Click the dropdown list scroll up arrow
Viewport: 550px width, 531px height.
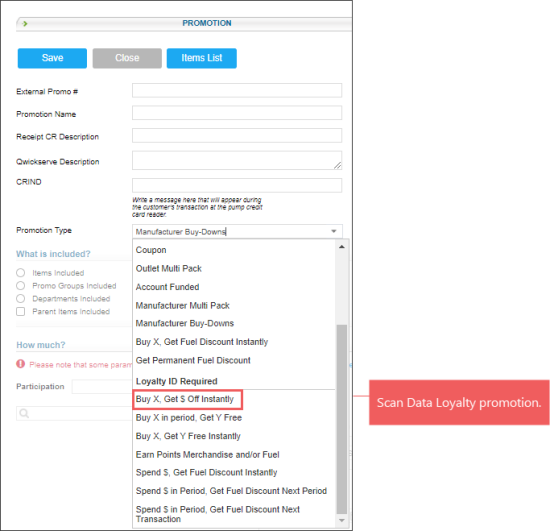pos(342,247)
